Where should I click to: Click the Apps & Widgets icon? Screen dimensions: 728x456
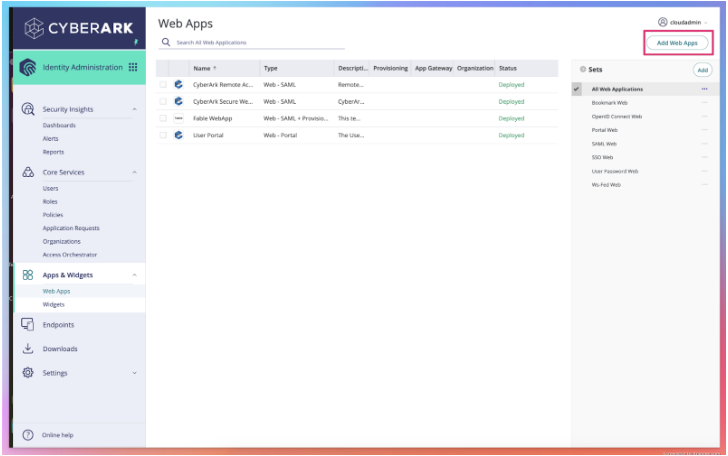pyautogui.click(x=28, y=275)
